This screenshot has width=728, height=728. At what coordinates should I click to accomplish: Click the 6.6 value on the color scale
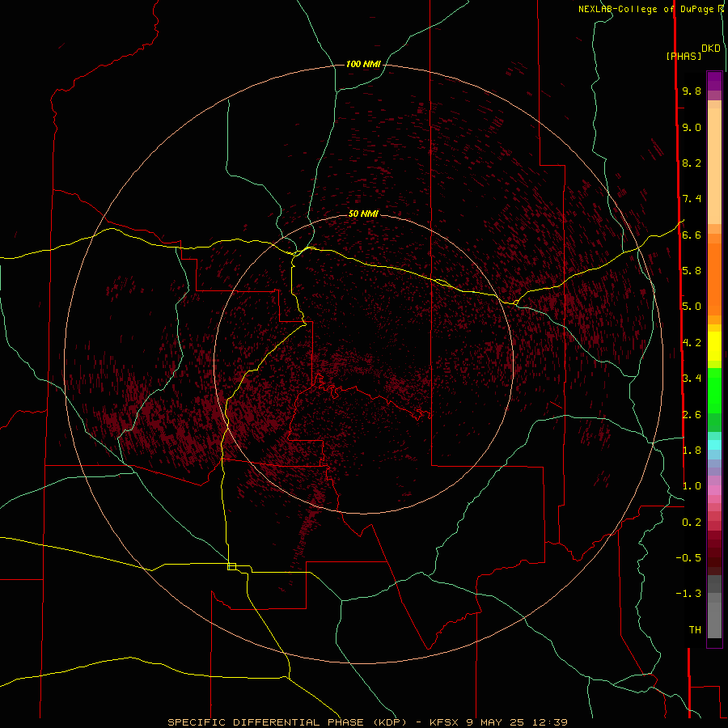[692, 235]
